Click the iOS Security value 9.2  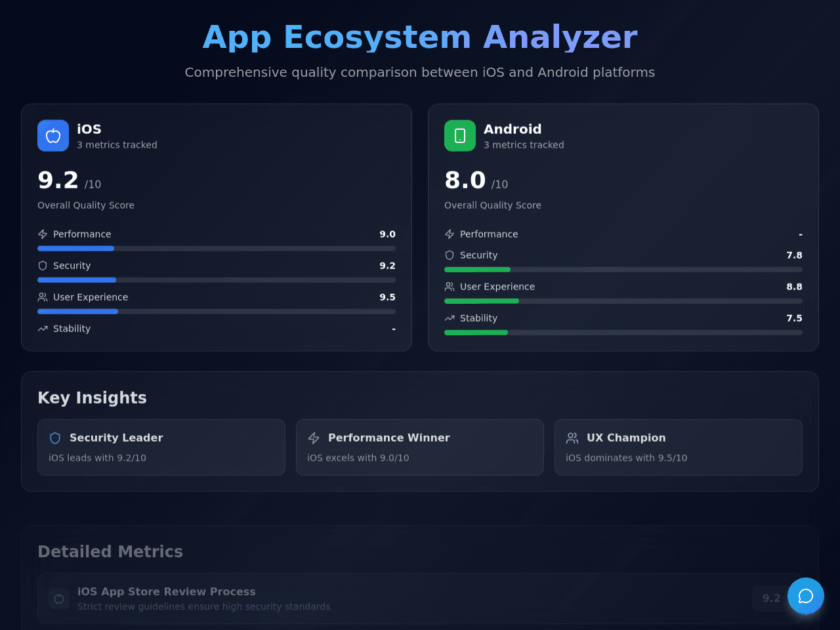coord(387,266)
